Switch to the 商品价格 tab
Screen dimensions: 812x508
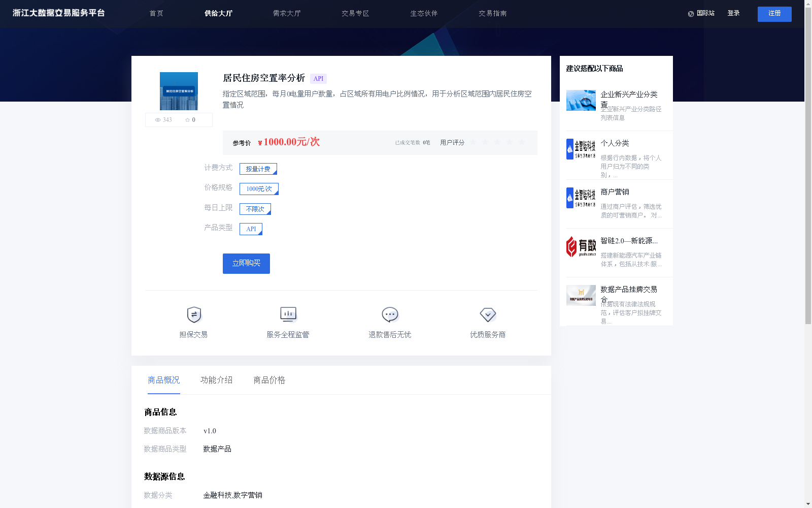coord(269,380)
